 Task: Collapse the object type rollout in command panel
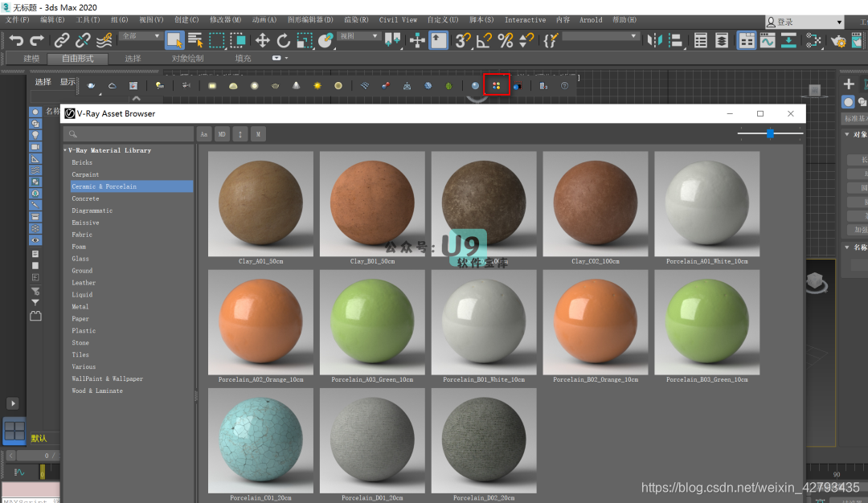[846, 134]
